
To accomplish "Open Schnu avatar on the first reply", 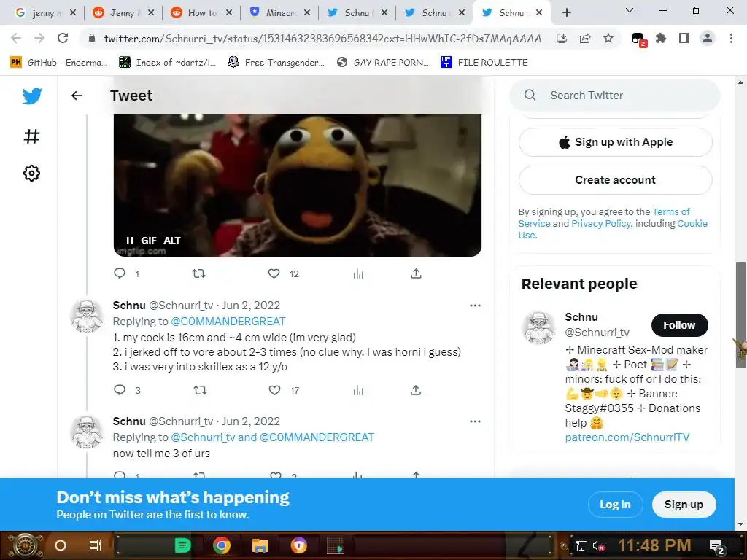I will pos(86,316).
